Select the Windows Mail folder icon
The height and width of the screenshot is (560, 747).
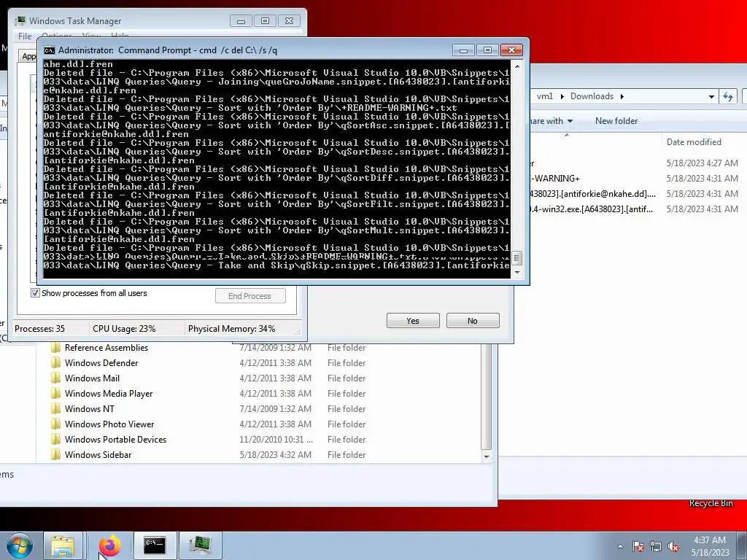pos(55,378)
